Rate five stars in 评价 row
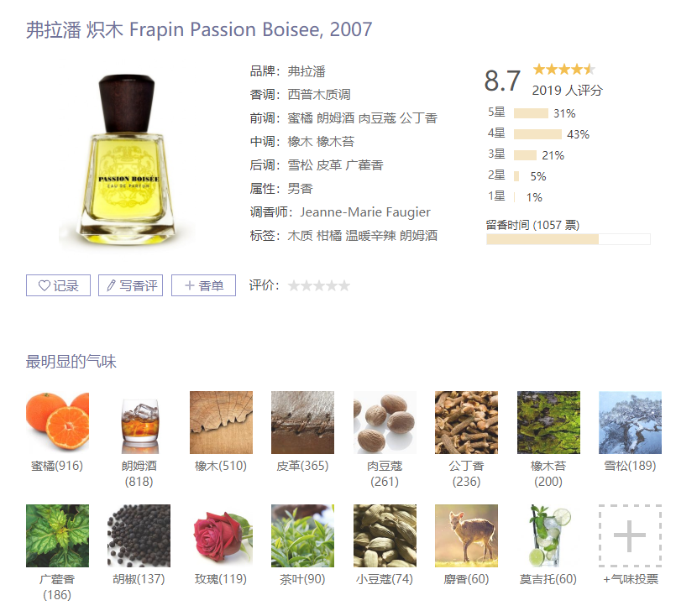This screenshot has height=616, width=676. (344, 285)
